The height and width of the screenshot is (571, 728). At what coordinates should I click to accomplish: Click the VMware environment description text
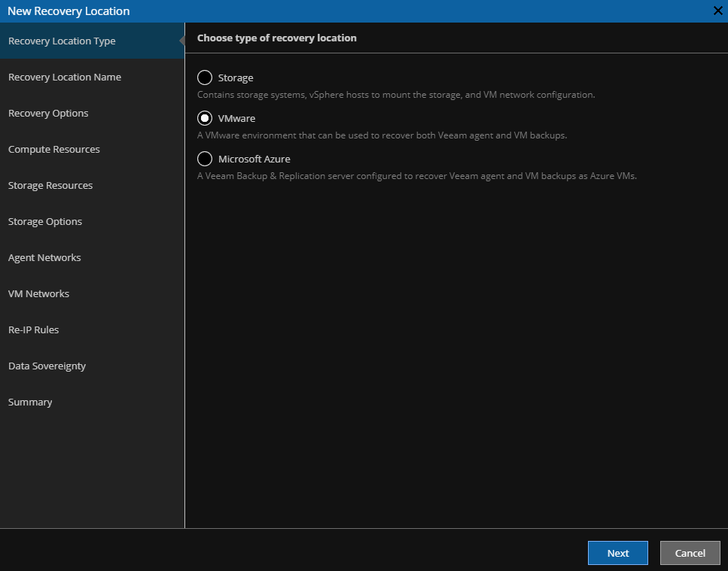click(382, 135)
